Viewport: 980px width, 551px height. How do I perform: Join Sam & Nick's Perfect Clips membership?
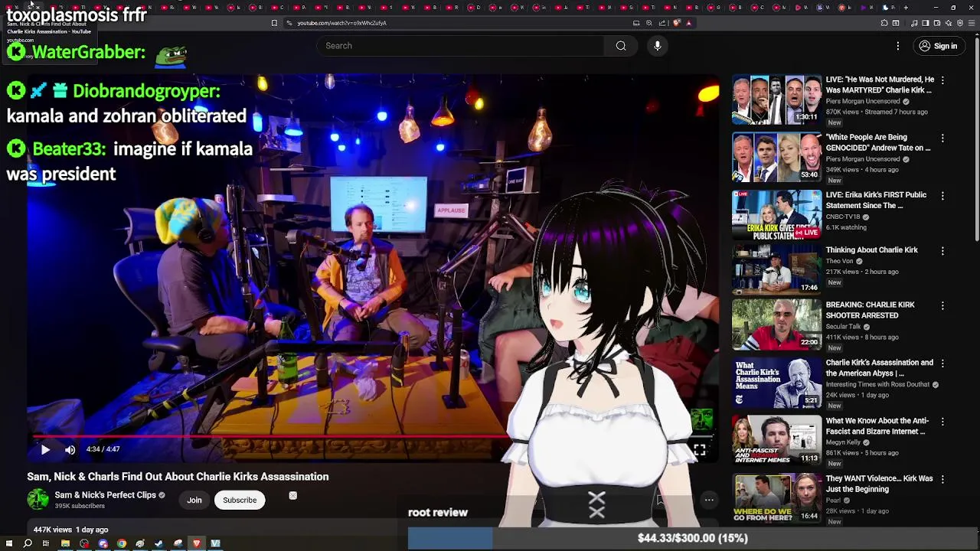coord(194,500)
